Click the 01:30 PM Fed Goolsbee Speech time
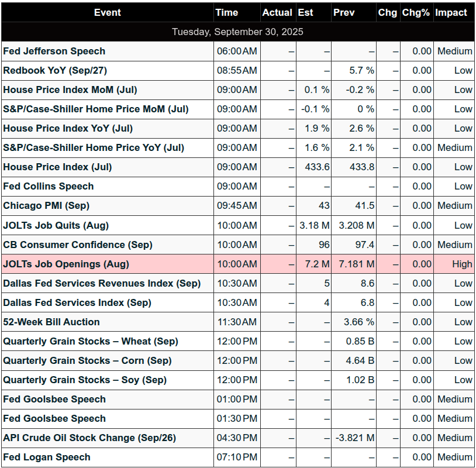476x468 pixels. (237, 418)
